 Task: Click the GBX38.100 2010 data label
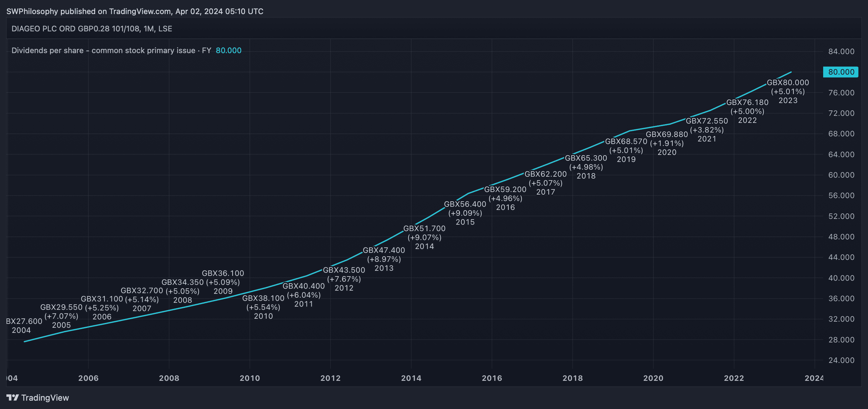(263, 307)
